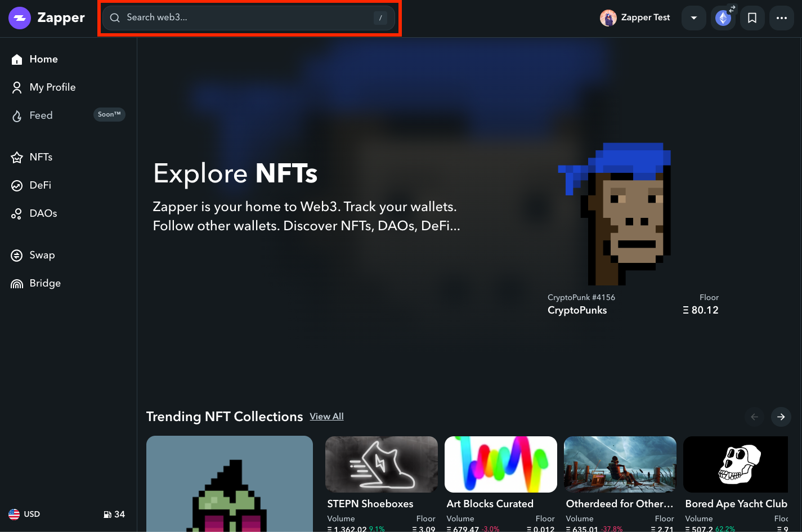Screen dimensions: 802x532
Task: Open the CryptoPunk #4156 featured image
Action: (x=615, y=214)
